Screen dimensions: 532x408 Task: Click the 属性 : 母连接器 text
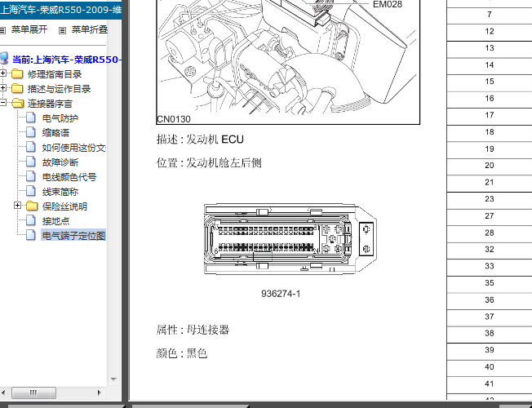coord(193,330)
